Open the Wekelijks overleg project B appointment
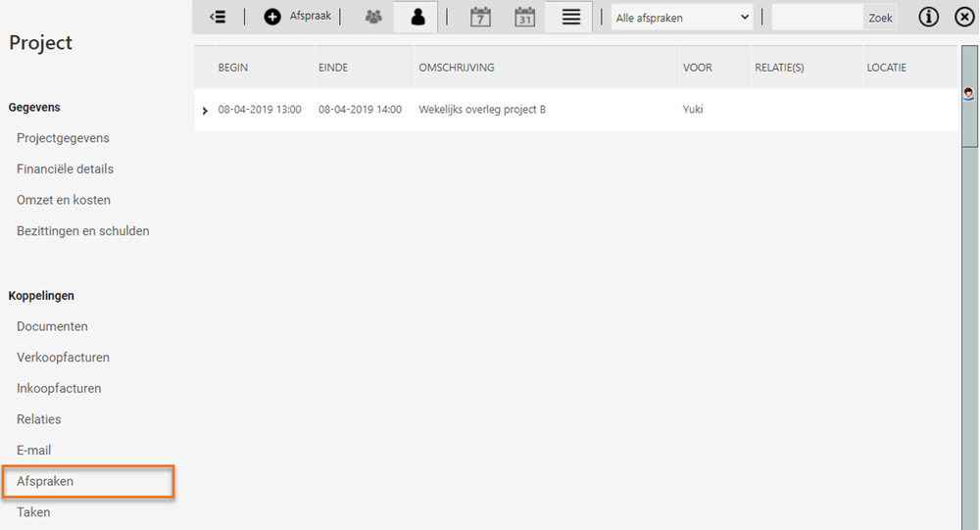Screen dimensions: 980x530 point(482,110)
